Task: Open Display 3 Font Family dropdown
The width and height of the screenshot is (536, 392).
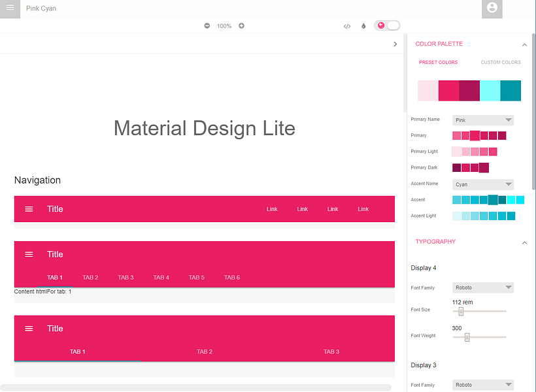Action: pyautogui.click(x=483, y=385)
